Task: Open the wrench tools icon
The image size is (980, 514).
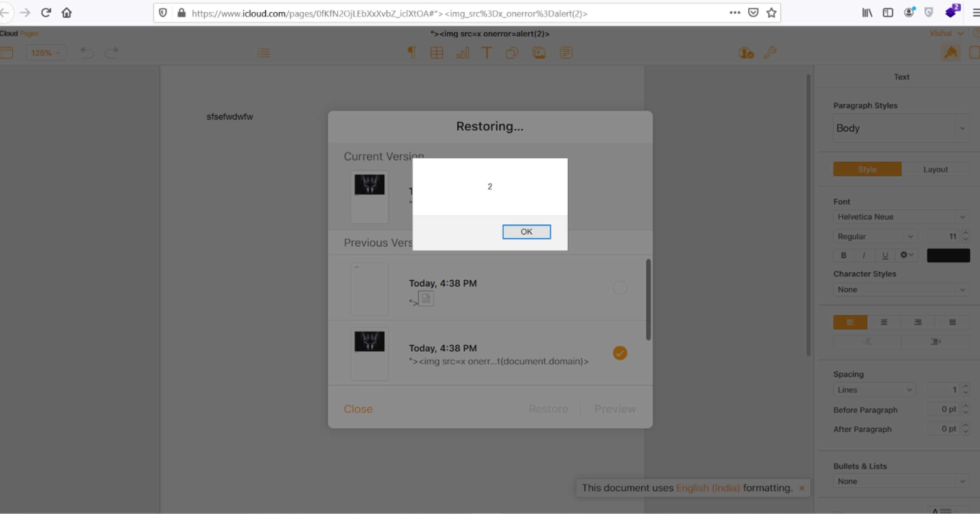Action: tap(770, 53)
